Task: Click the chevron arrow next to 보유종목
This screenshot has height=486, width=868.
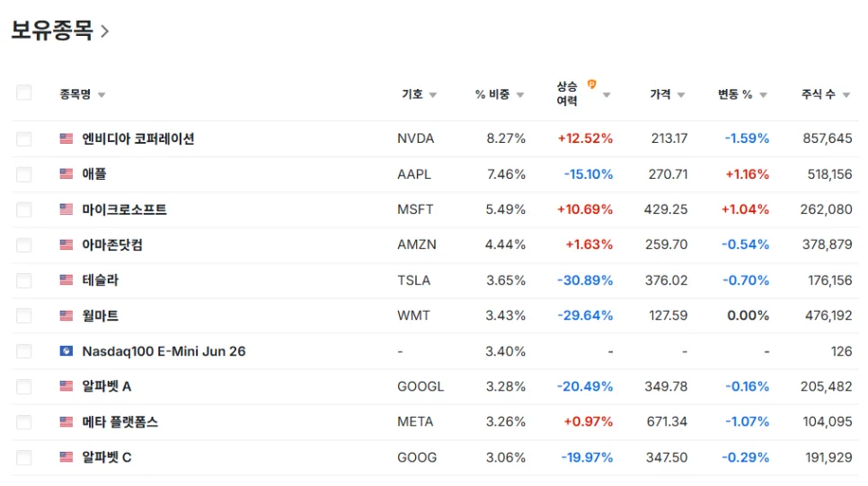Action: pos(104,31)
